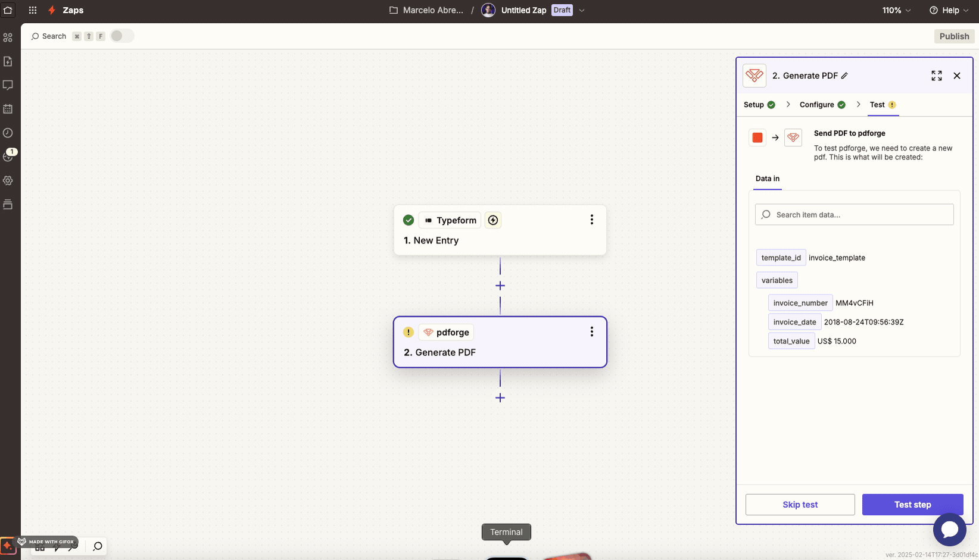The width and height of the screenshot is (979, 560).
Task: Open the three-dot menu on the Typeform step
Action: (x=591, y=220)
